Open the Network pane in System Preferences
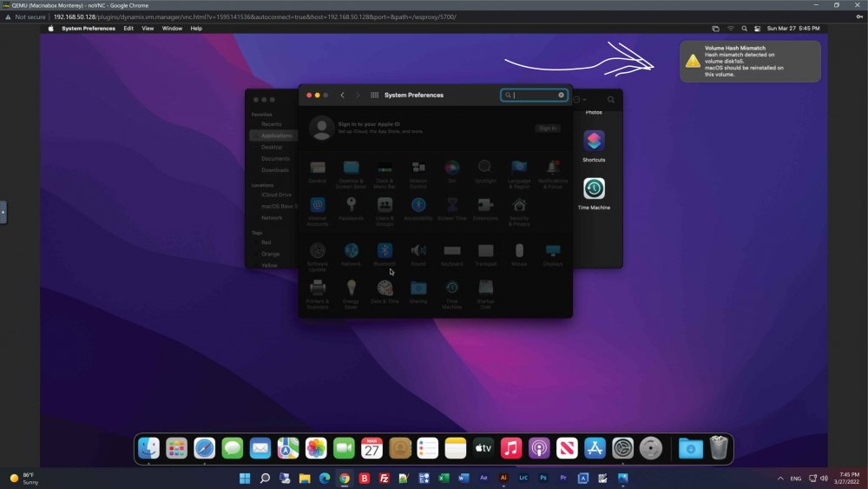This screenshot has width=868, height=489. click(351, 254)
